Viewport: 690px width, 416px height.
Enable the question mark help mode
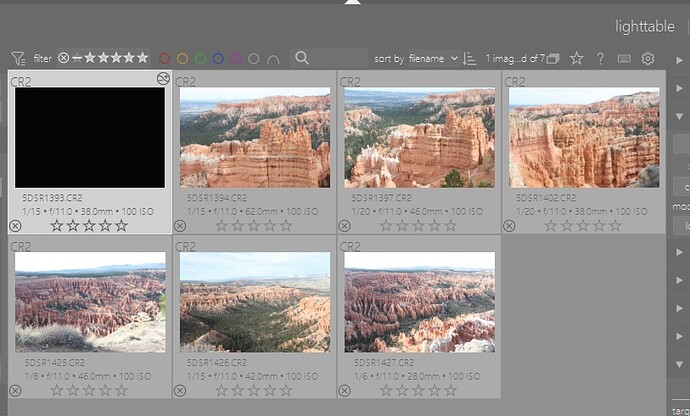(x=600, y=58)
